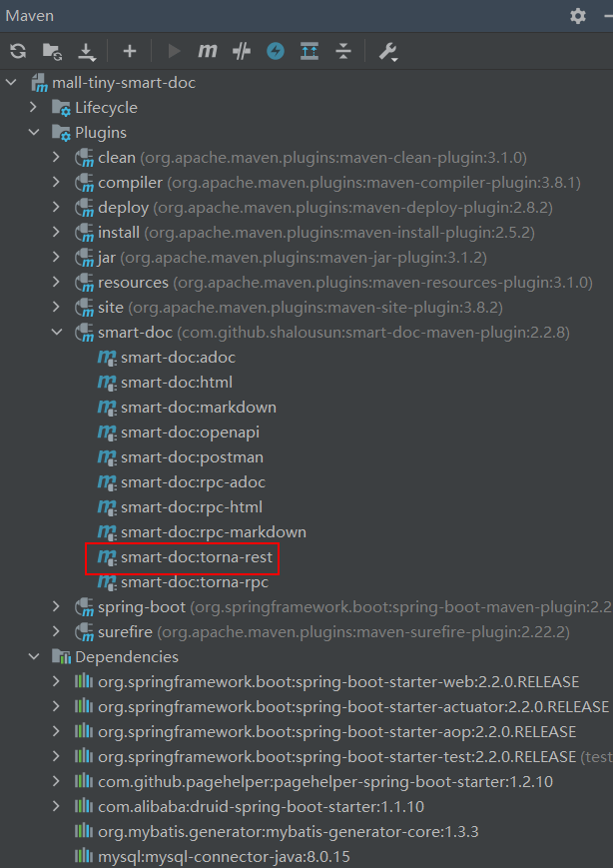
Task: Expand the Lifecycle node
Action: pyautogui.click(x=33, y=108)
